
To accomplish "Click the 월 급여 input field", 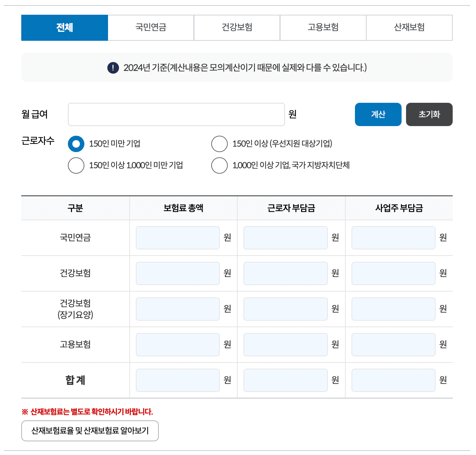I will pyautogui.click(x=176, y=114).
